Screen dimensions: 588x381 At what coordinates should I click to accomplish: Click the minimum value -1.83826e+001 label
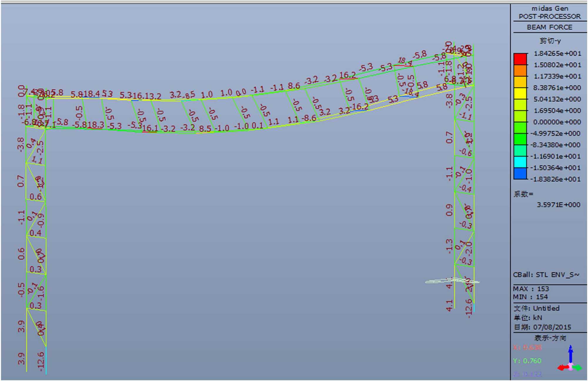(x=555, y=179)
